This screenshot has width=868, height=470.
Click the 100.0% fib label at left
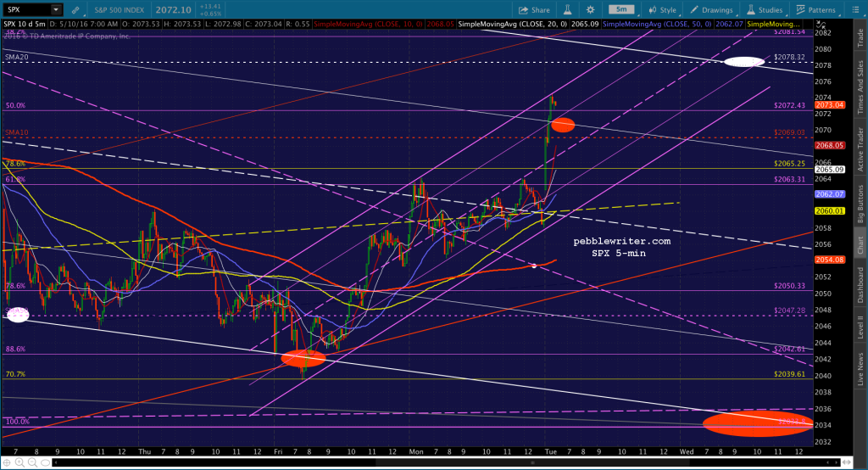[18, 422]
